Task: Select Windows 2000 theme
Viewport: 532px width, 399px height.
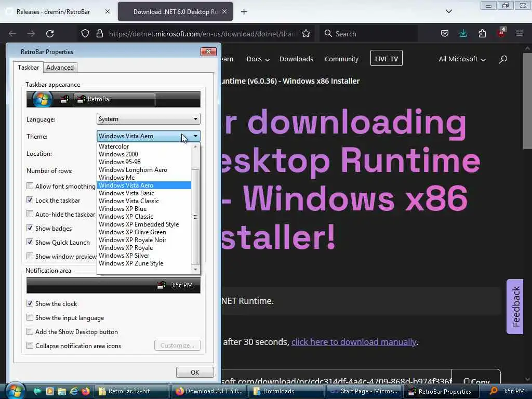Action: [144, 154]
